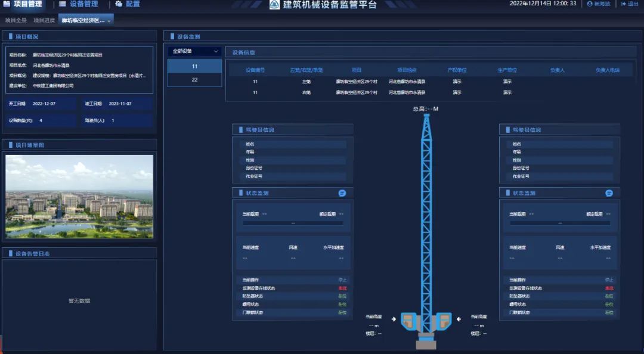The image size is (644, 354).
Task: Click the right panel load progress bar
Action: click(x=559, y=223)
